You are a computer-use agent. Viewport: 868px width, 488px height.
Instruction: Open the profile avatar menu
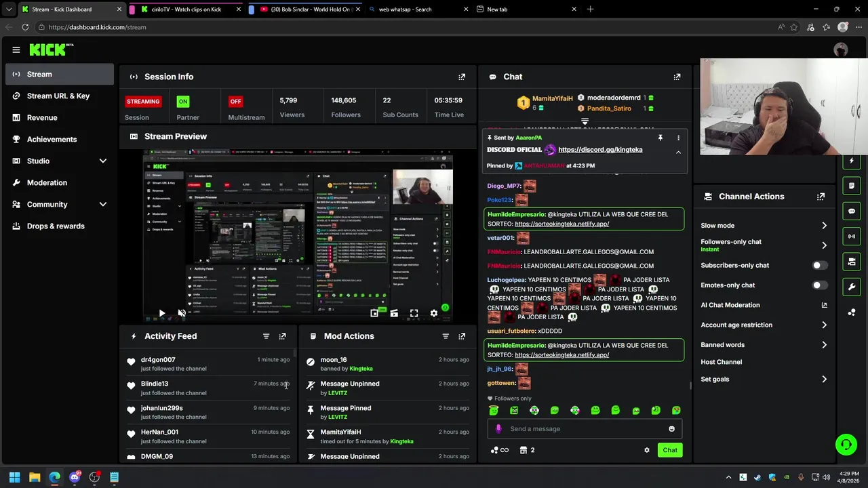(841, 49)
